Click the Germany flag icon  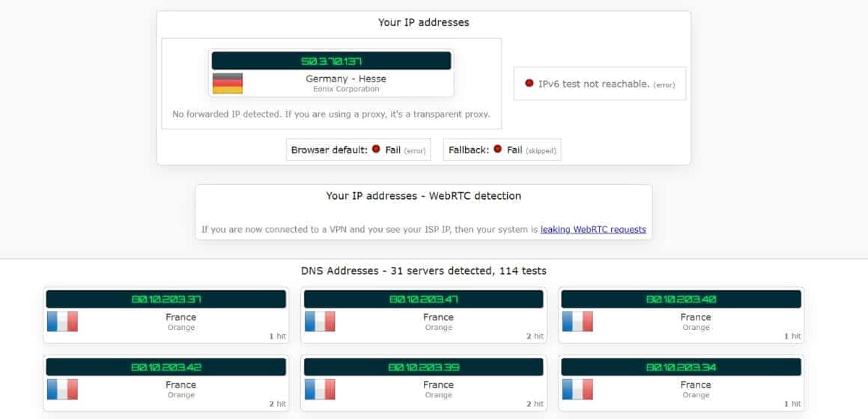pos(228,84)
